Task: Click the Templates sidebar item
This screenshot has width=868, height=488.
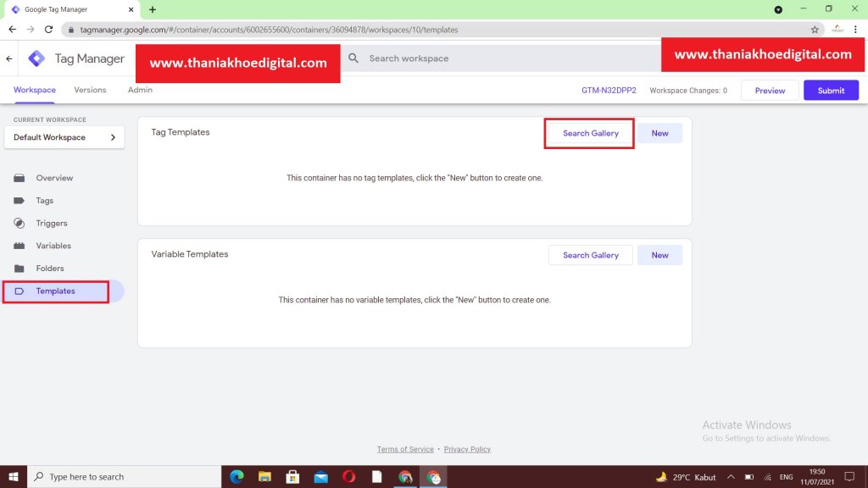Action: click(55, 291)
